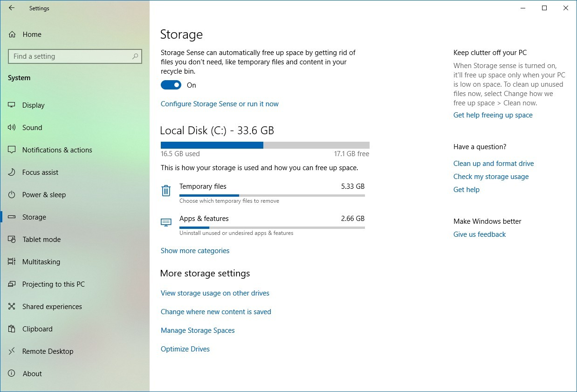Click the 17.1 GB free label
This screenshot has width=577, height=392.
[x=351, y=154]
